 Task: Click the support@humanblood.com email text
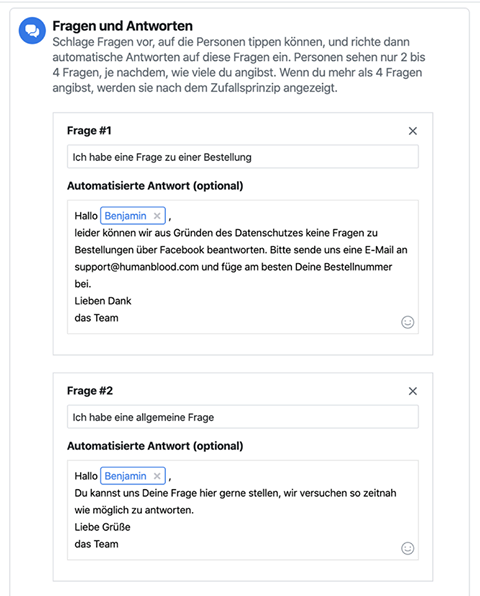tap(136, 267)
